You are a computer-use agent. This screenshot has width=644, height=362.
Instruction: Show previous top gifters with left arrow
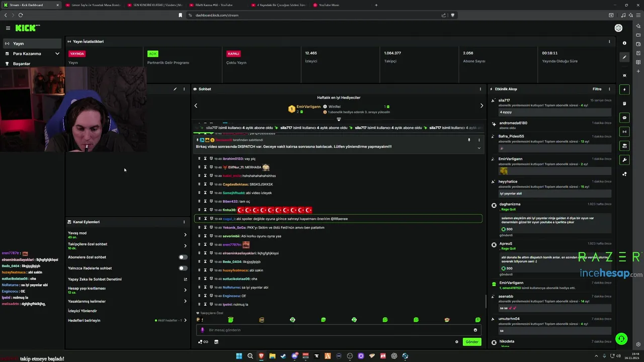point(196,106)
